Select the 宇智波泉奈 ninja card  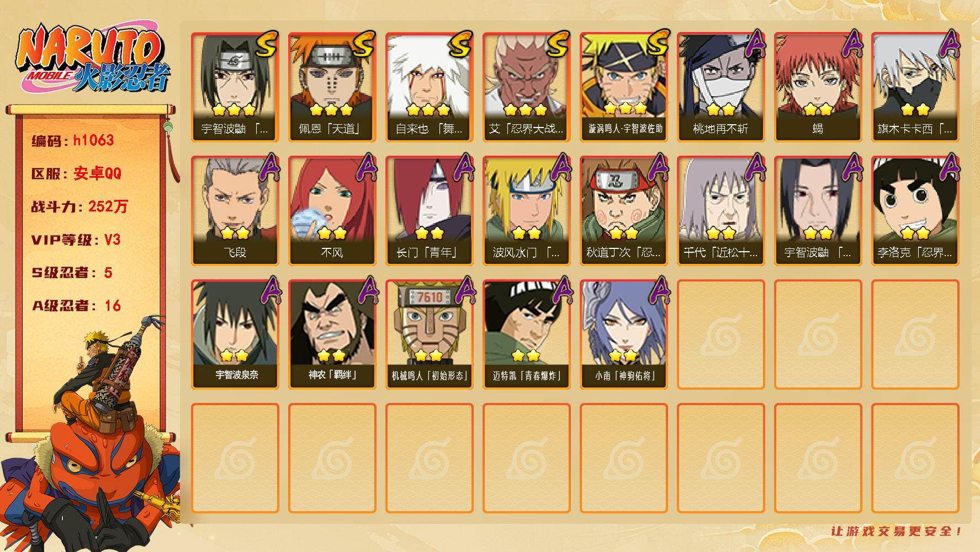pyautogui.click(x=235, y=335)
